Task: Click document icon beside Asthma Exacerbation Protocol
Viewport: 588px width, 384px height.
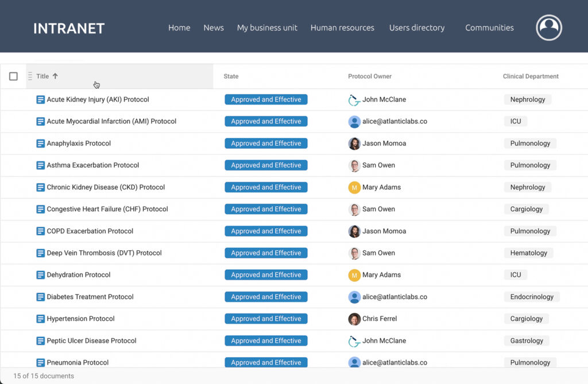Action: coord(41,165)
